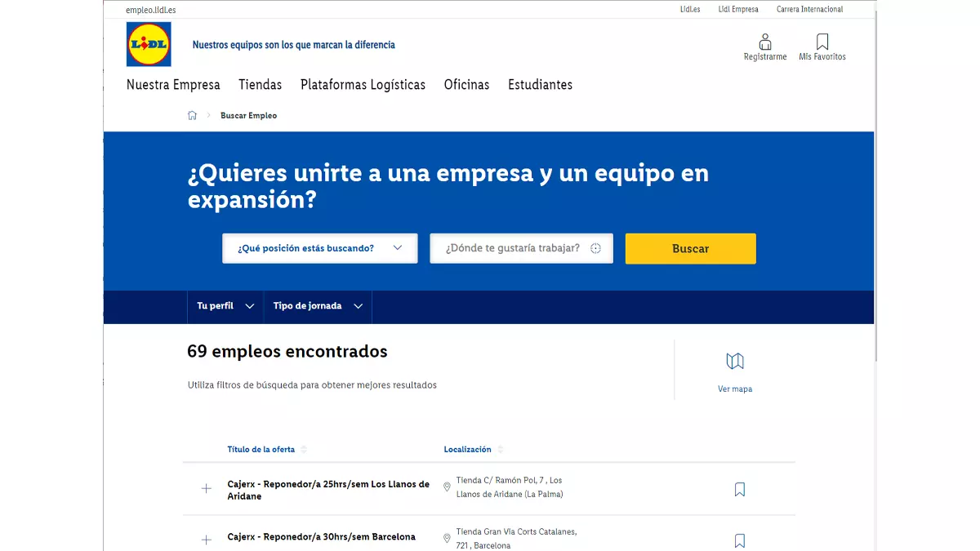The height and width of the screenshot is (551, 980).
Task: Bookmark the Los Llanos de Aridane job
Action: [x=739, y=490]
